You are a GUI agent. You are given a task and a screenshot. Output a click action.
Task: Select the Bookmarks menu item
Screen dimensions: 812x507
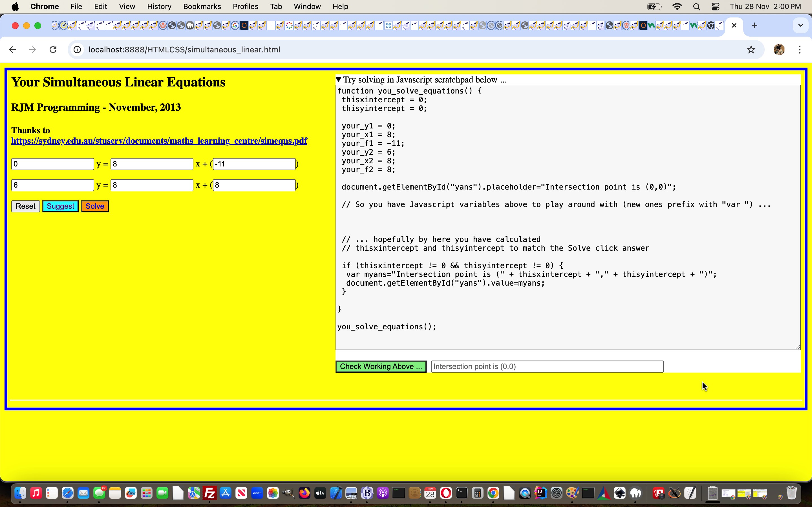[x=202, y=6]
